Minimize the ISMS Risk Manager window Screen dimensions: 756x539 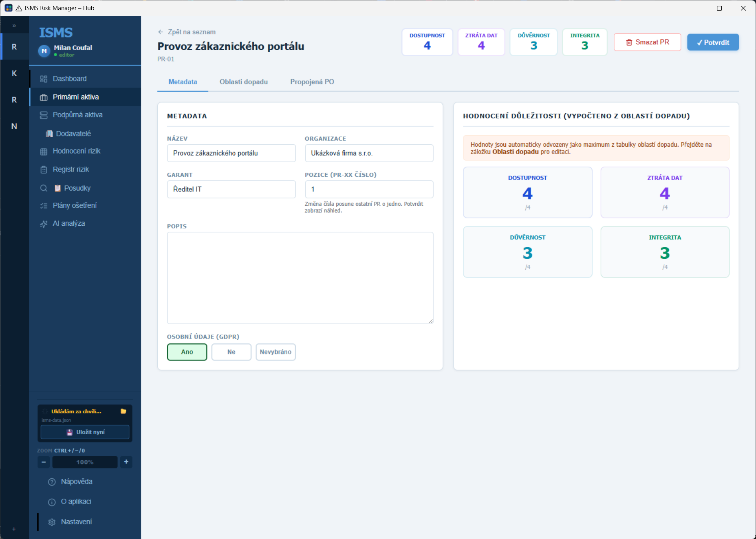[x=696, y=8]
